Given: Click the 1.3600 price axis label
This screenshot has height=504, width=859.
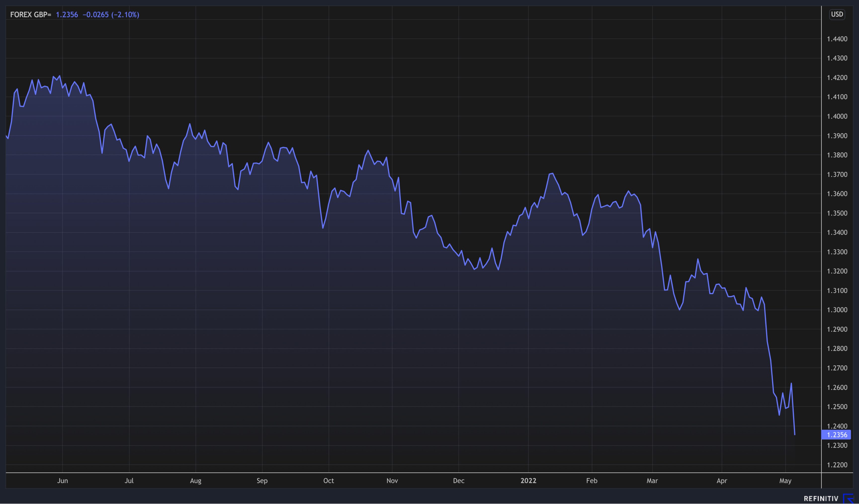Looking at the screenshot, I should coord(837,194).
